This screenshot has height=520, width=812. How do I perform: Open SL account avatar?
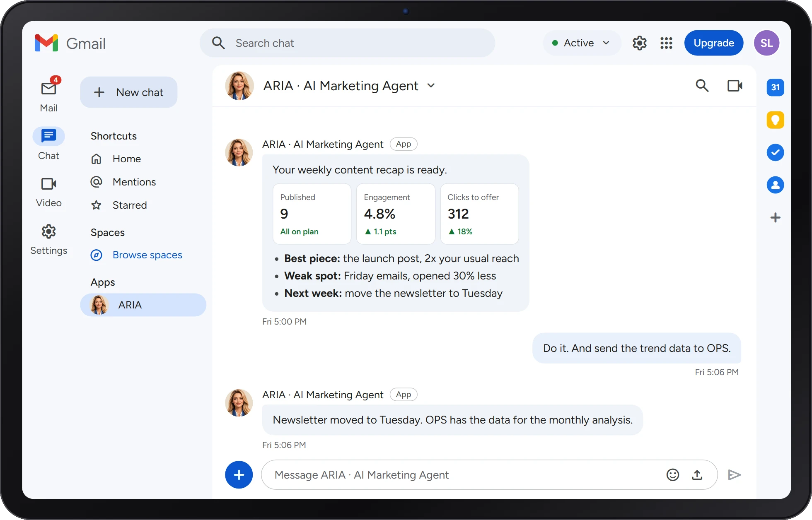pos(766,43)
